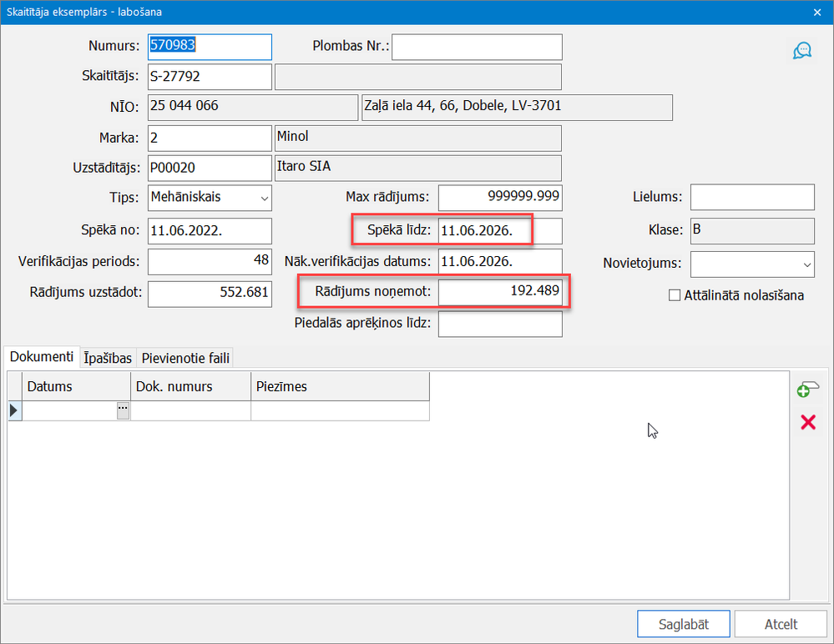
Task: Click the NĪO number field 25 044 066
Action: click(253, 108)
